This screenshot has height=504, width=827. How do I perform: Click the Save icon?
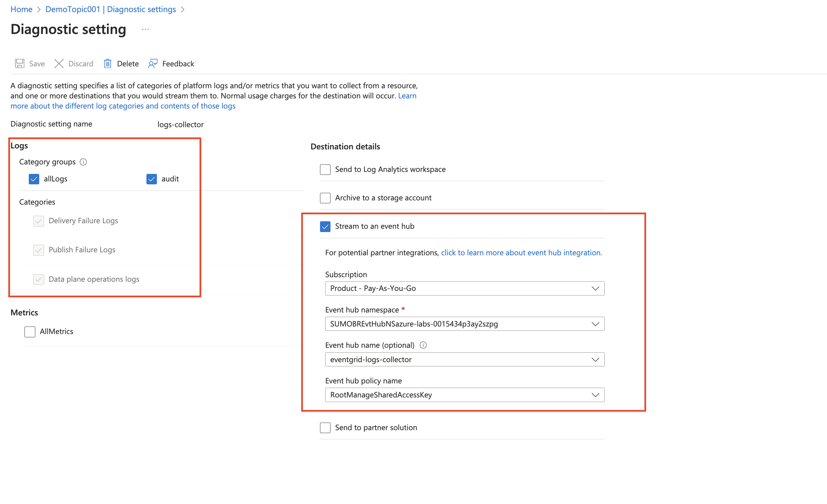point(20,63)
